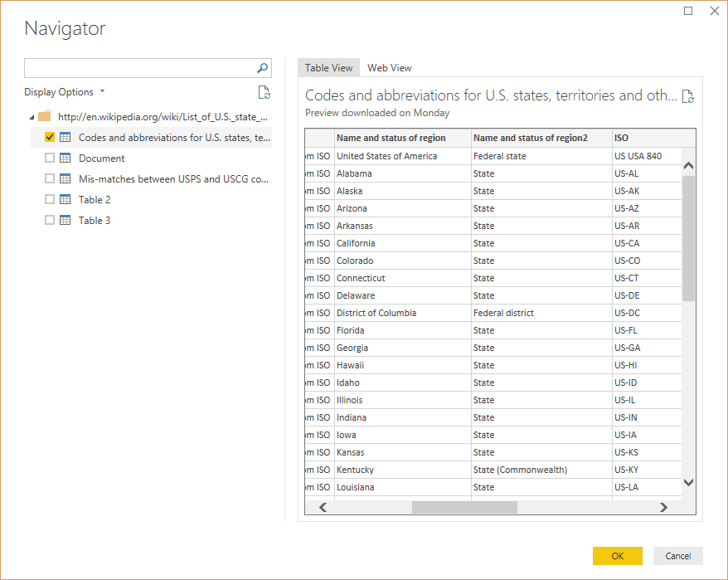728x580 pixels.
Task: Click the table icon beside Table 3
Action: point(65,220)
